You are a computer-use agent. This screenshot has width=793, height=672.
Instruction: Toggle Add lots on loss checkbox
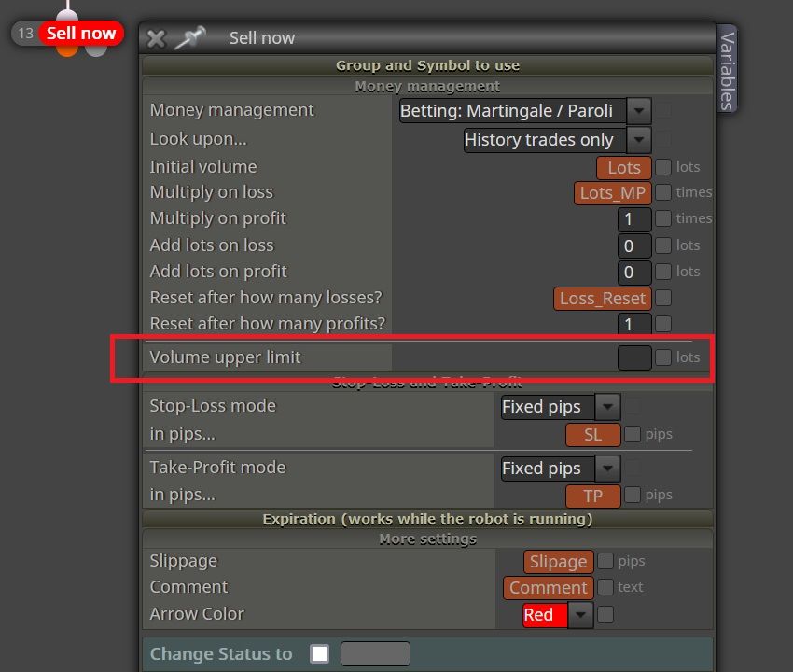pos(663,245)
